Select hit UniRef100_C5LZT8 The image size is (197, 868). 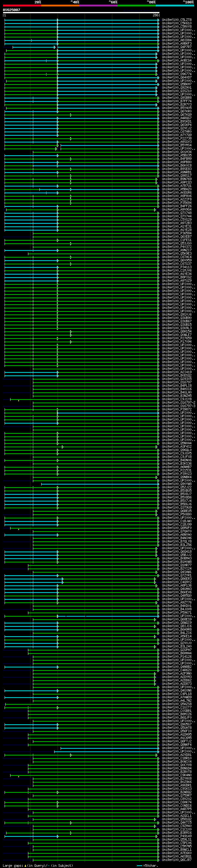177,20
